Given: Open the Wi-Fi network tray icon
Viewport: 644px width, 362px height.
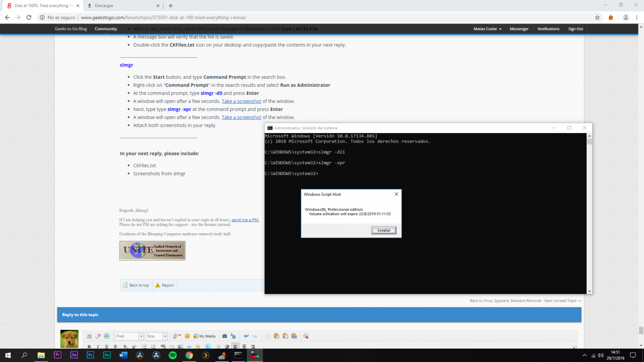Looking at the screenshot, I should point(594,355).
